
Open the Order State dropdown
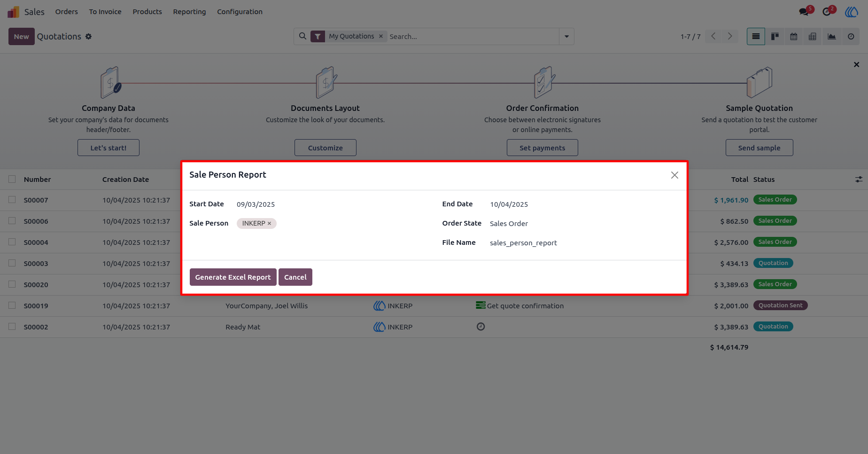584,224
